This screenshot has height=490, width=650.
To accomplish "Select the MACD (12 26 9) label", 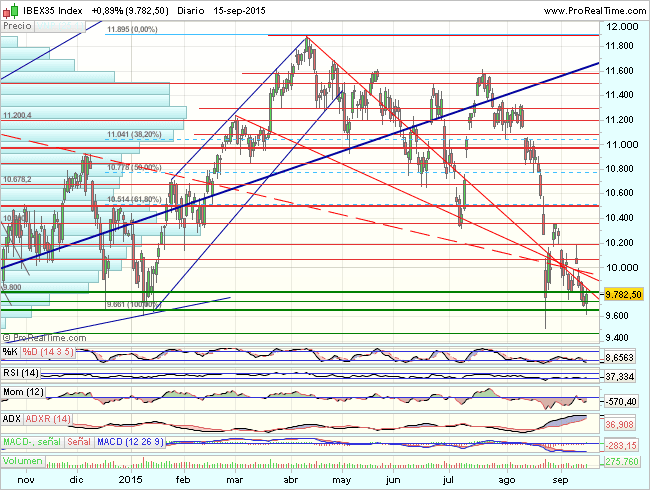I will 131,442.
